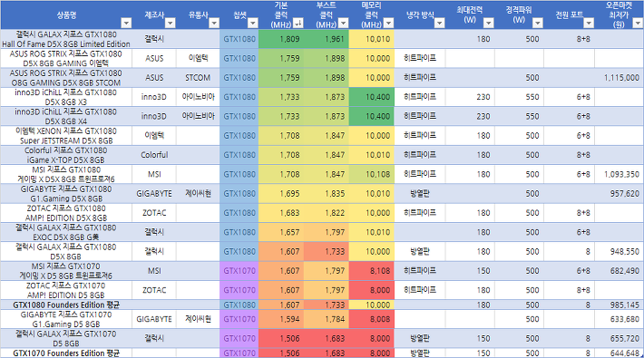This screenshot has height=358, width=644.
Task: Select the 냉각 방식 column header
Action: pyautogui.click(x=420, y=15)
